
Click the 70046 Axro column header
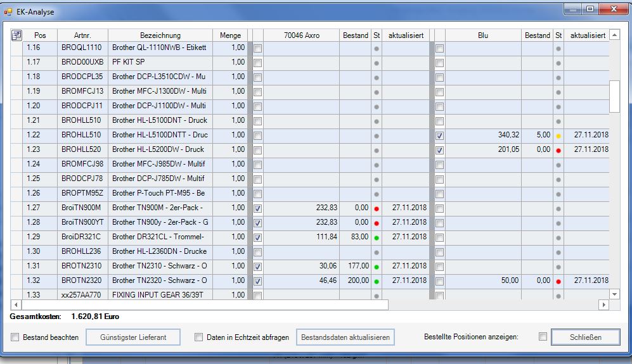pyautogui.click(x=302, y=35)
